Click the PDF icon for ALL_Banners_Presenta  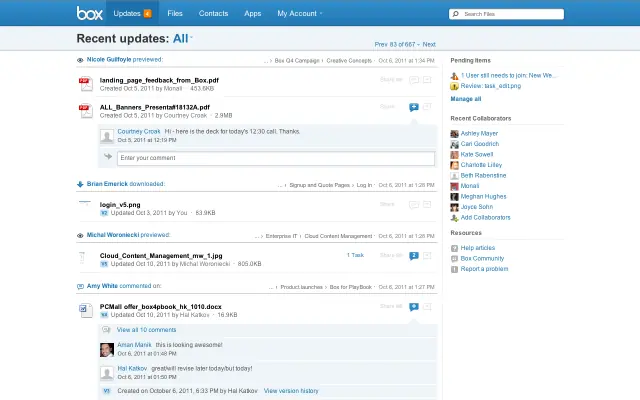coord(86,111)
